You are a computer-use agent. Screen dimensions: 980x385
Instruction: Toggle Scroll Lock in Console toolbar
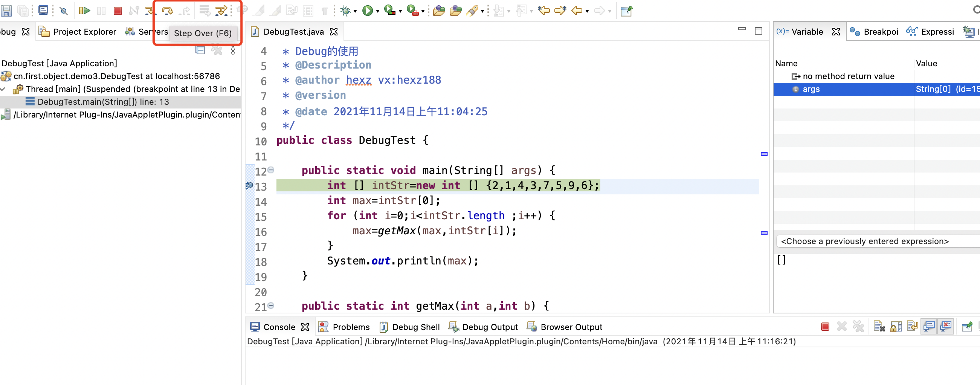click(896, 326)
